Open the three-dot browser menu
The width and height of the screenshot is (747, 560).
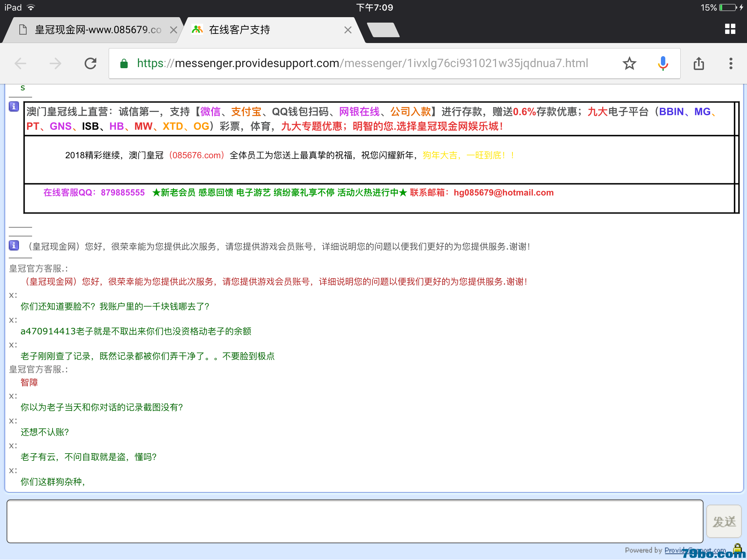[x=731, y=64]
